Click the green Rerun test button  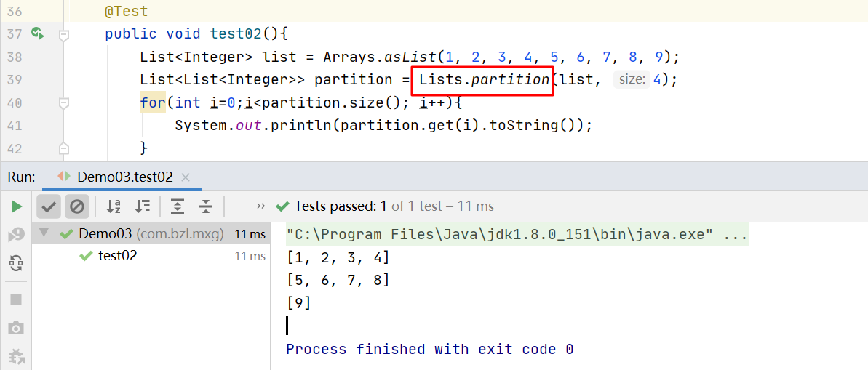pos(16,207)
